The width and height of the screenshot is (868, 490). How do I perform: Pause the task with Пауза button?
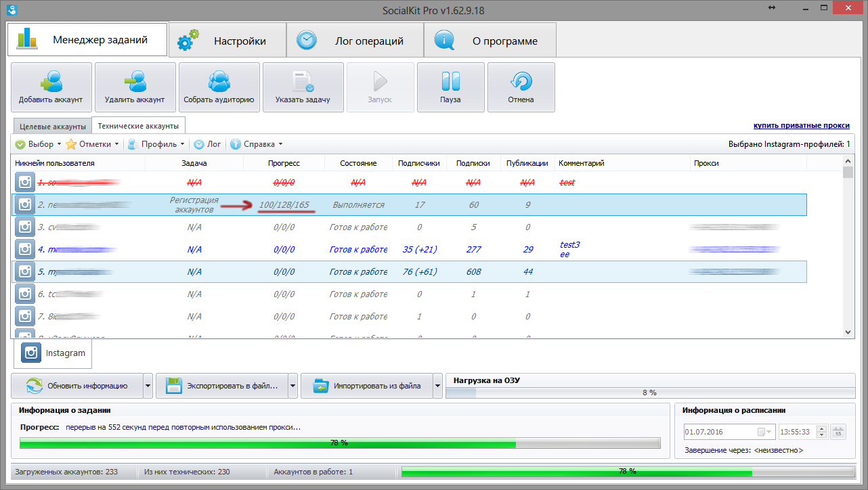click(450, 87)
